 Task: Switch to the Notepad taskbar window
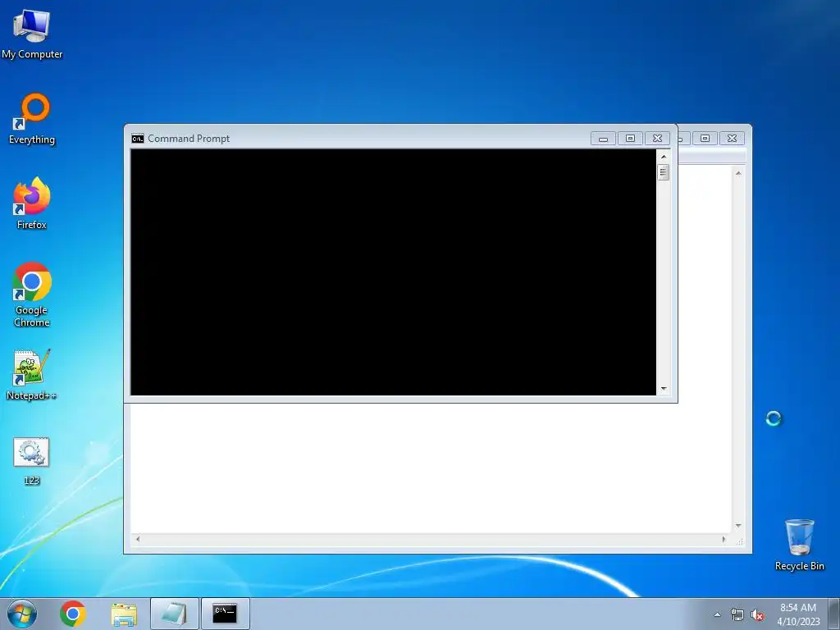(175, 614)
